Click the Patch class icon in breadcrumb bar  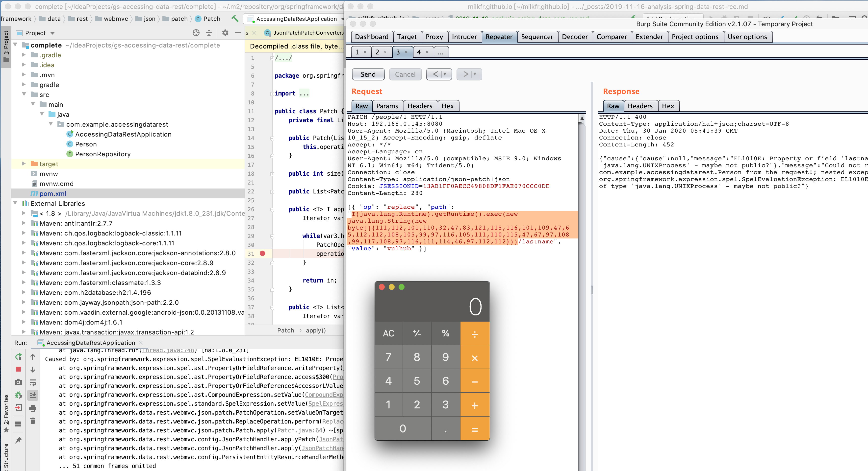pos(198,19)
